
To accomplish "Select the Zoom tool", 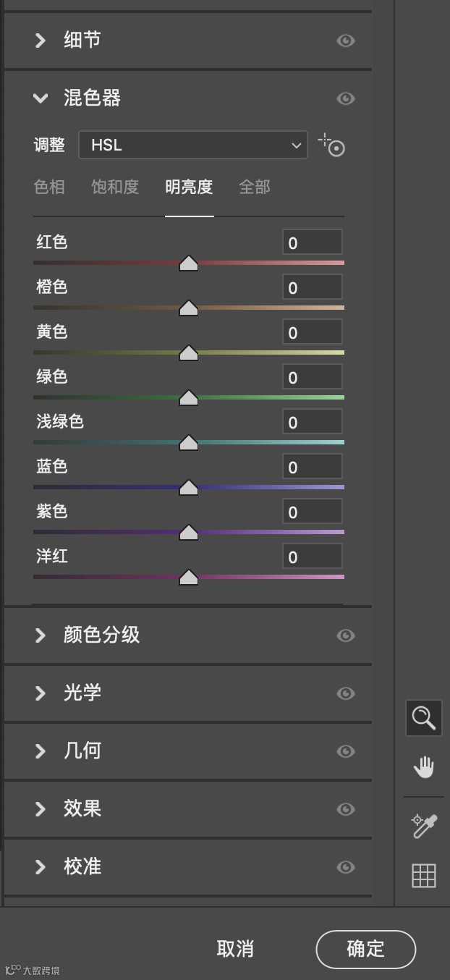I will (423, 718).
